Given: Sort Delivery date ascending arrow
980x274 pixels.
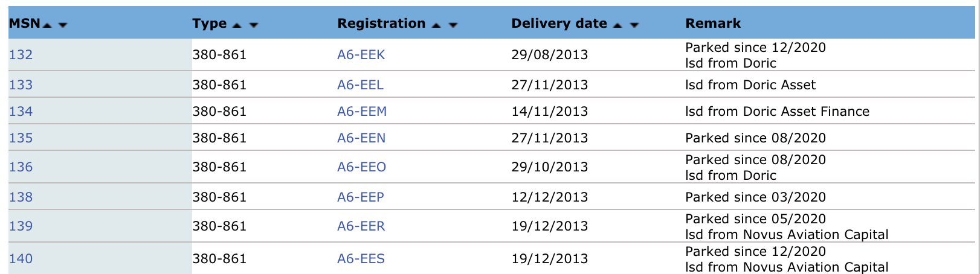Looking at the screenshot, I should 617,25.
